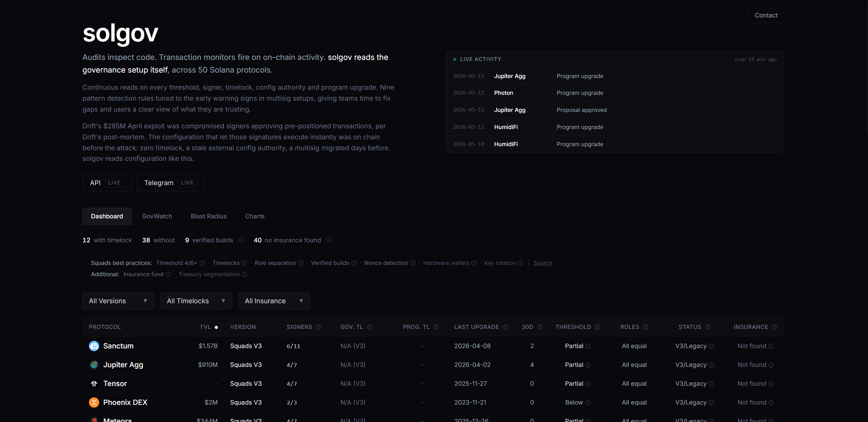Image resolution: width=868 pixels, height=422 pixels.
Task: Select Photon Program upgrade activity row
Action: tap(615, 93)
